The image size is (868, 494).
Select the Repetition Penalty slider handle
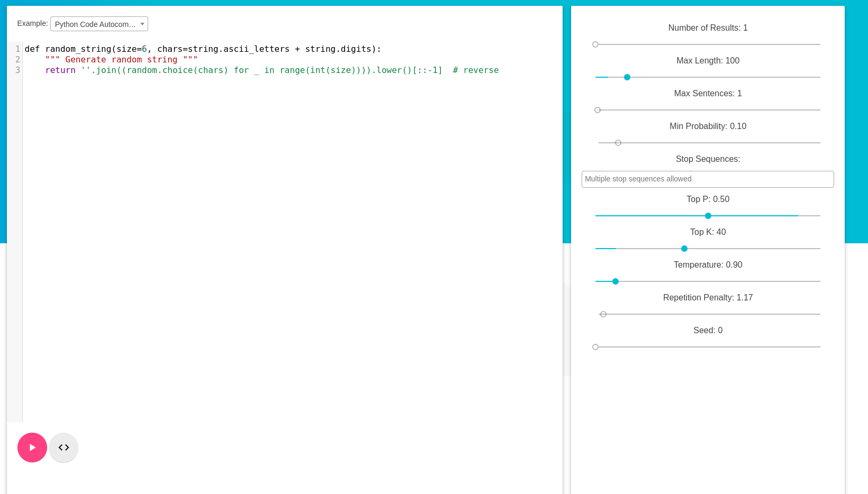pos(603,314)
